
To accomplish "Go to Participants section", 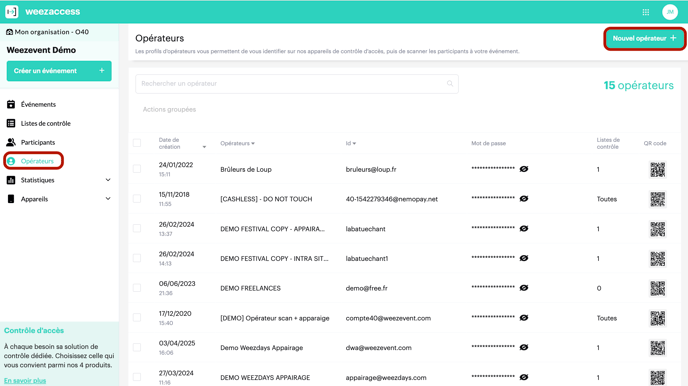I will click(x=38, y=142).
